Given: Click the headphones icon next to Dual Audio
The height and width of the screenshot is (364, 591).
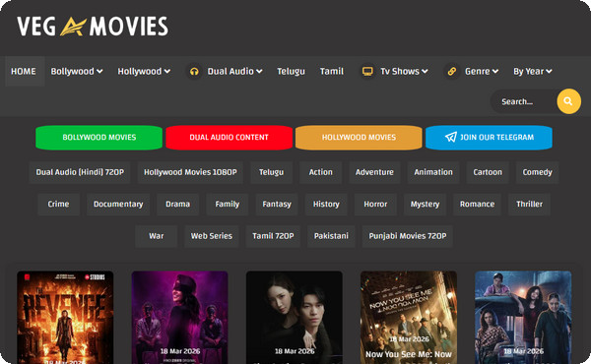Looking at the screenshot, I should click(194, 71).
